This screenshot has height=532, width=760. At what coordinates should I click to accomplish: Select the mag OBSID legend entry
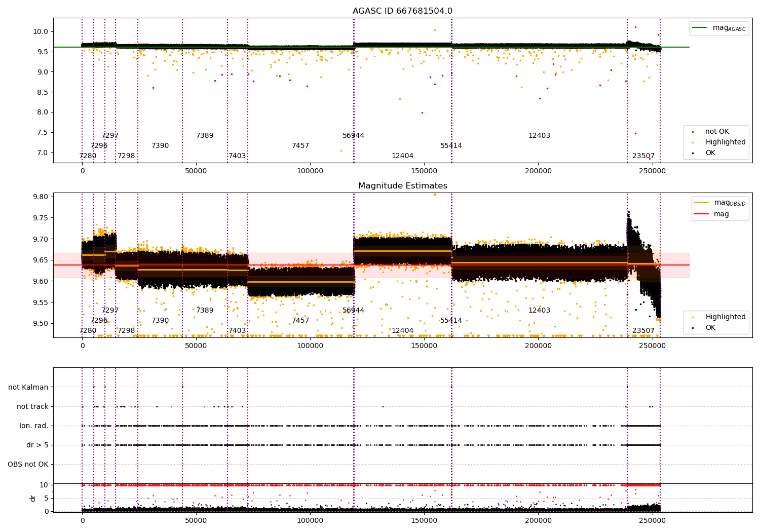point(720,203)
